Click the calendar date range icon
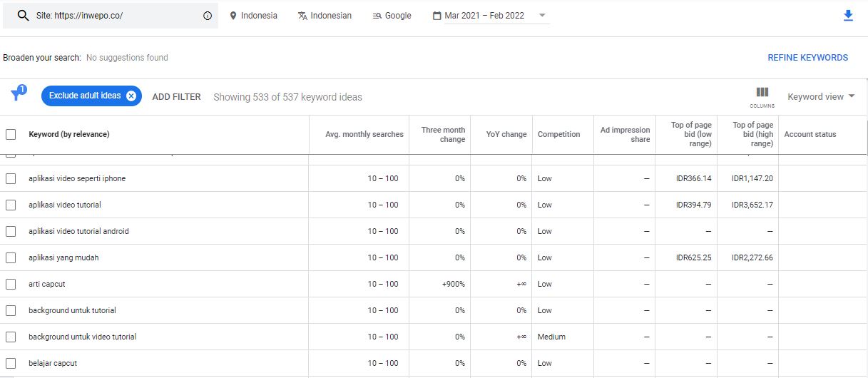Image resolution: width=868 pixels, height=378 pixels. click(436, 16)
